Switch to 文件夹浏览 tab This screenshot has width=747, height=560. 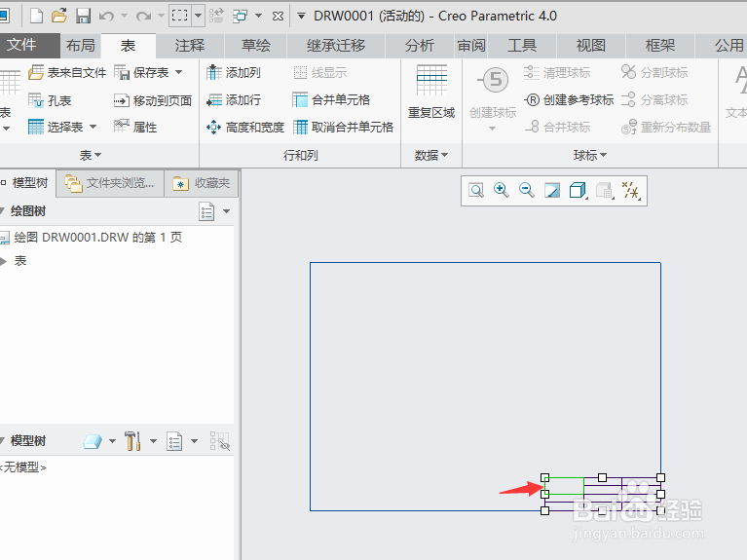click(110, 183)
